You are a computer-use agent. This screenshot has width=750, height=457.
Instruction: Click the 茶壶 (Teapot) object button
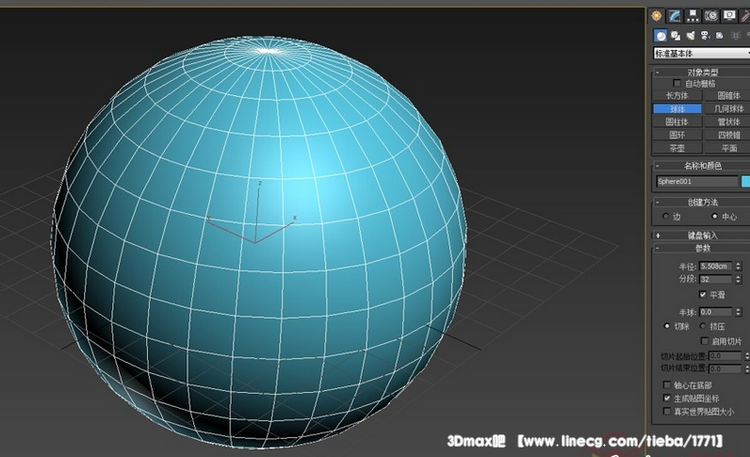tap(677, 147)
